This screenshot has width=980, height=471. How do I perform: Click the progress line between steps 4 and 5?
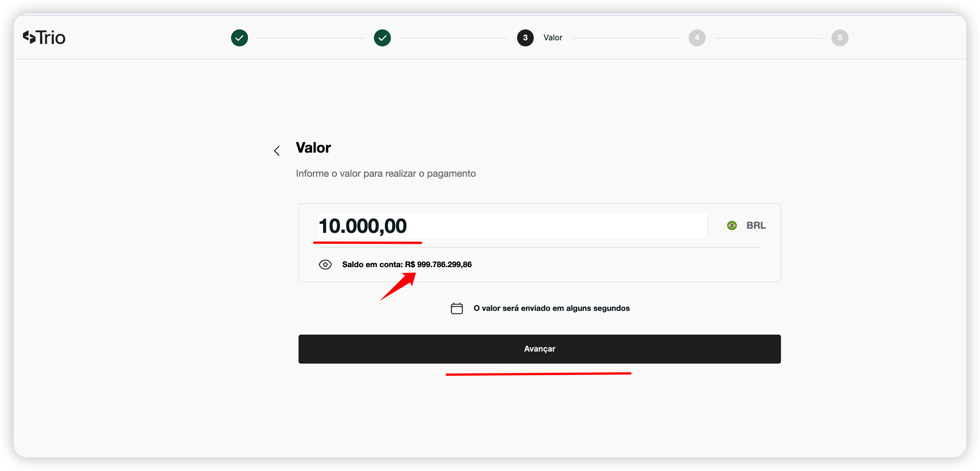[768, 38]
